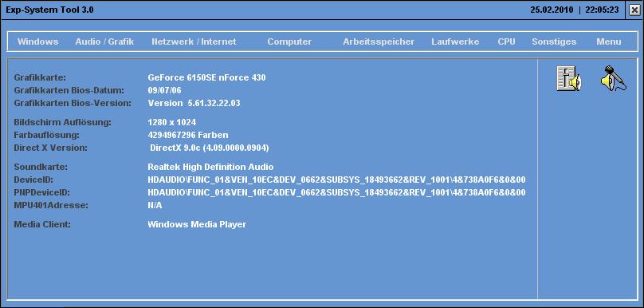Open the Netzwerk / Internet section
644x308 pixels.
click(x=194, y=41)
